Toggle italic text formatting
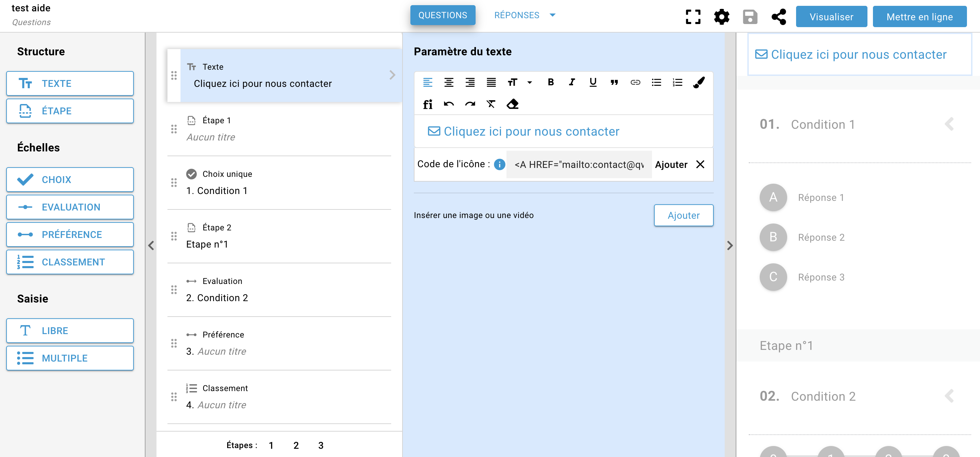This screenshot has height=457, width=980. point(571,82)
